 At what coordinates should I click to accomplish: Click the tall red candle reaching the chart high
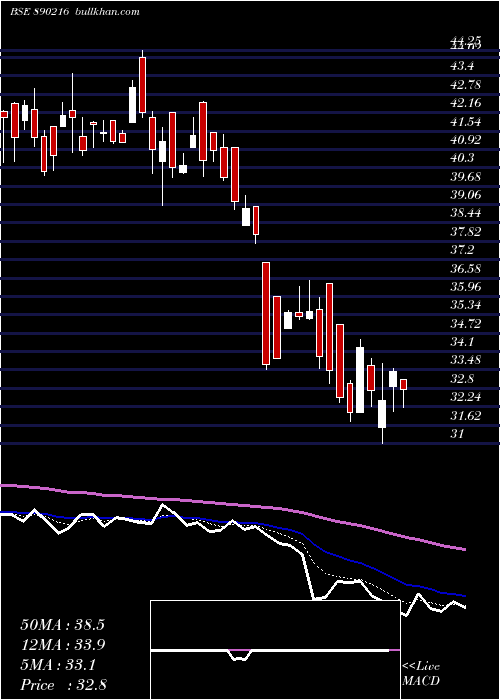coord(142,85)
